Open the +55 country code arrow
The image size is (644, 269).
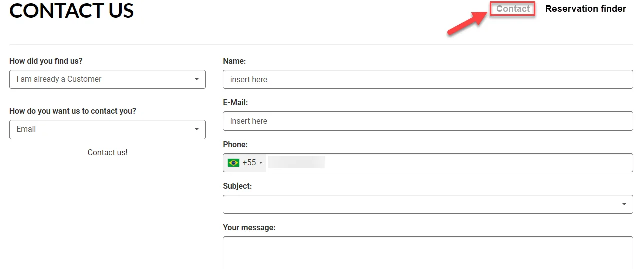coord(261,163)
